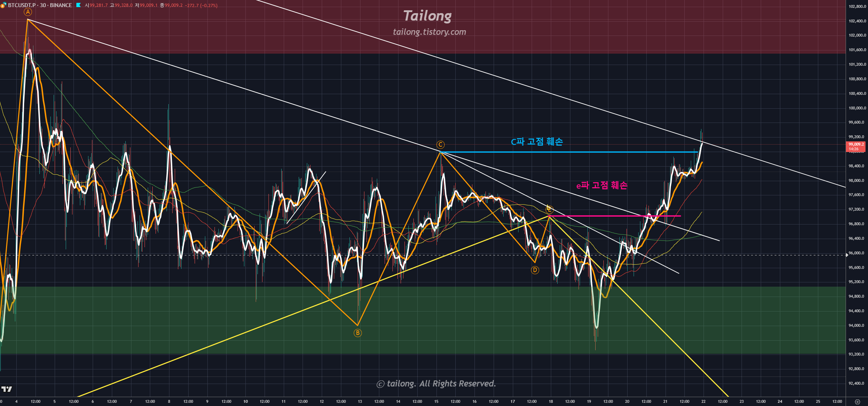This screenshot has height=406, width=868.
Task: Click the 95,600.0 price axis label
Action: click(857, 267)
